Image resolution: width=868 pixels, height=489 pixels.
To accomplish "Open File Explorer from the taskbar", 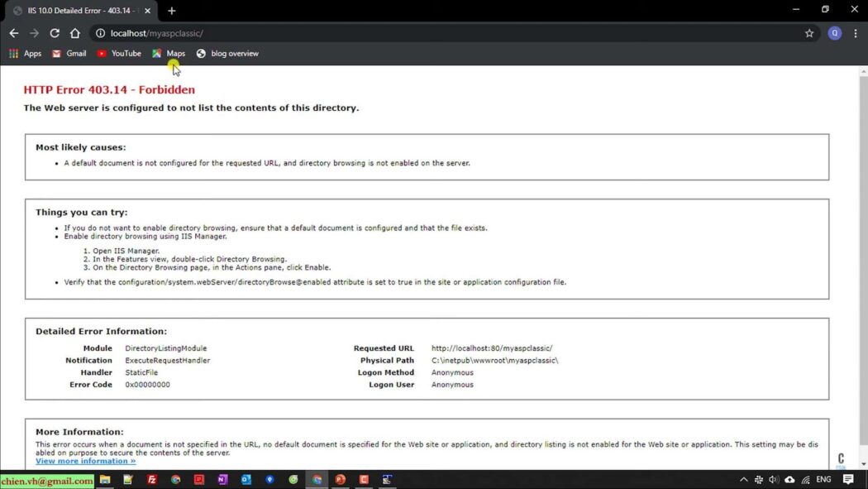I will point(105,480).
